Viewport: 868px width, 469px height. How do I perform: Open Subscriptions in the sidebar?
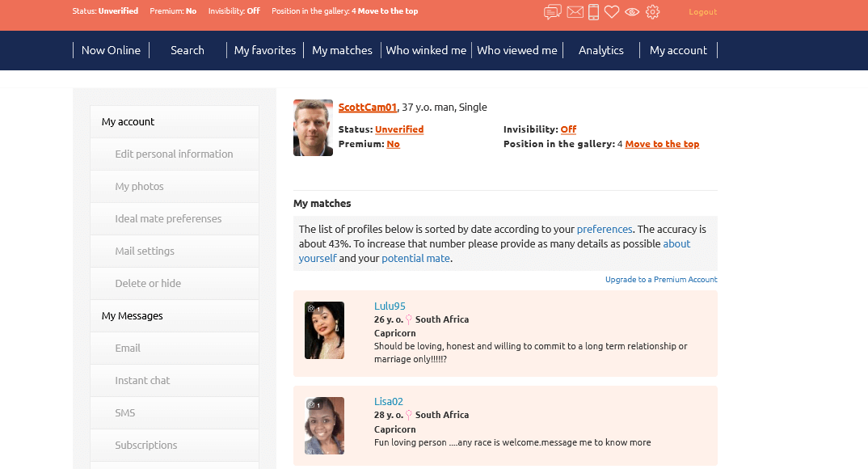point(175,446)
